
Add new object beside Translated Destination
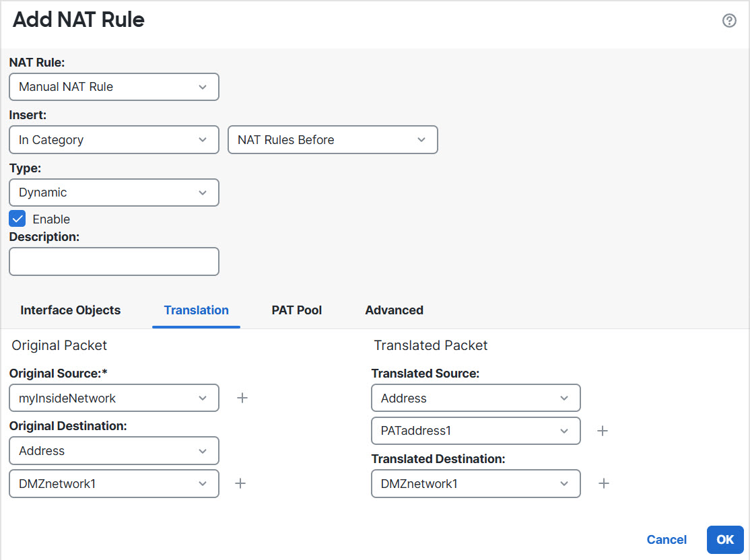pyautogui.click(x=604, y=483)
